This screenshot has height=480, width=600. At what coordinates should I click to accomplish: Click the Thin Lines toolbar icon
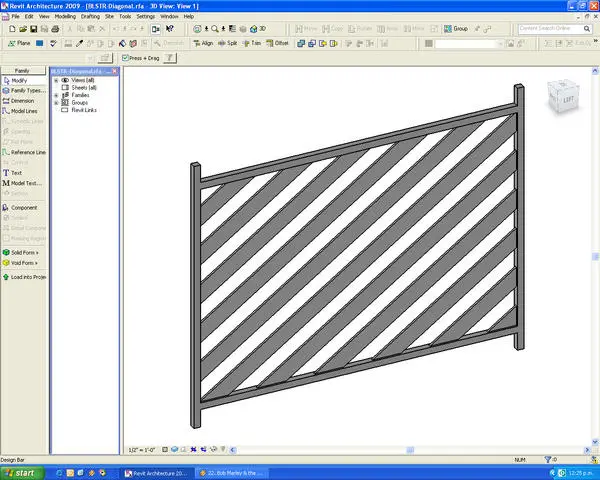click(232, 29)
